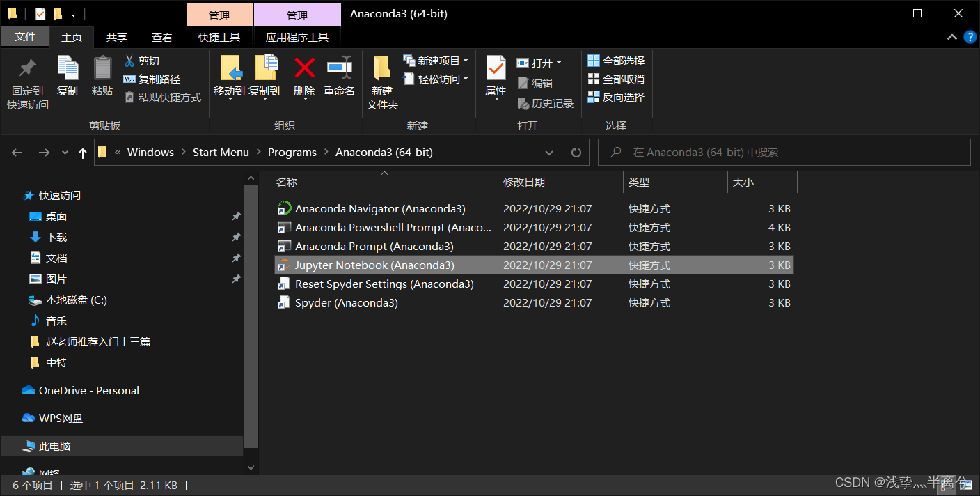Open the address bar history dropdown
This screenshot has height=496, width=980.
click(549, 152)
